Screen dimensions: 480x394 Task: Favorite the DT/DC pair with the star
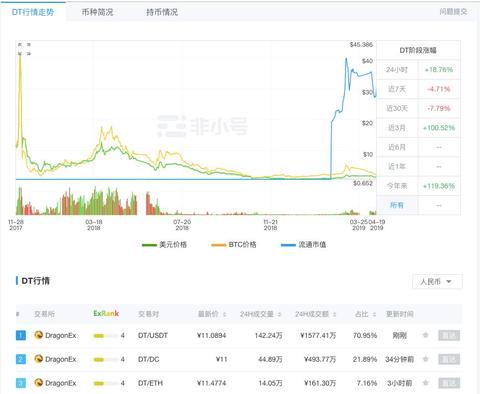coord(425,359)
